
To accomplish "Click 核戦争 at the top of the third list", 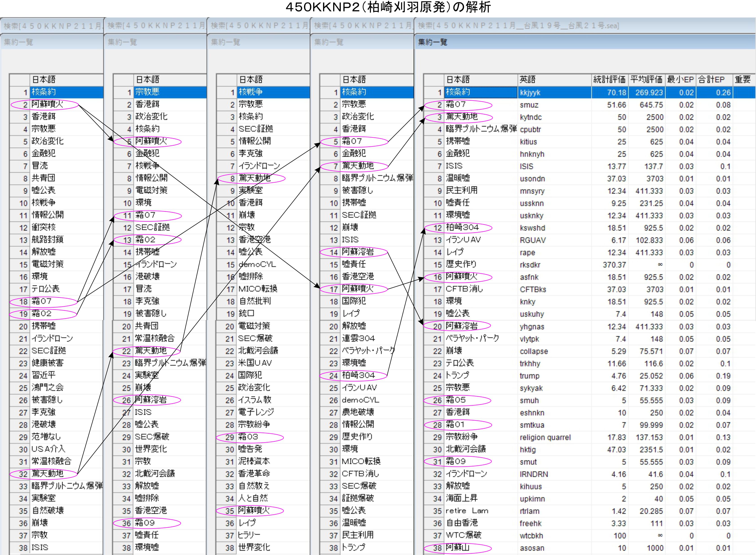I will tap(250, 92).
